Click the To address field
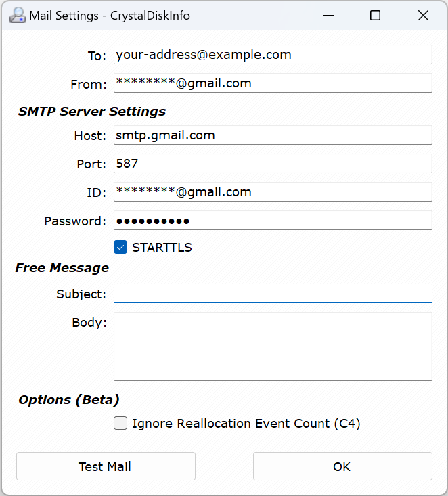The width and height of the screenshot is (448, 496). click(273, 55)
